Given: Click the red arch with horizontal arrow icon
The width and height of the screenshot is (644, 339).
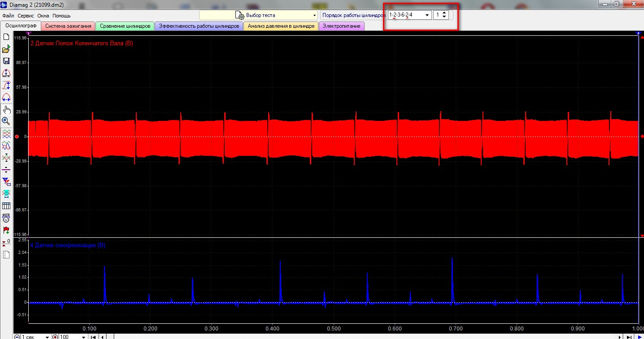Looking at the screenshot, I should tap(6, 98).
